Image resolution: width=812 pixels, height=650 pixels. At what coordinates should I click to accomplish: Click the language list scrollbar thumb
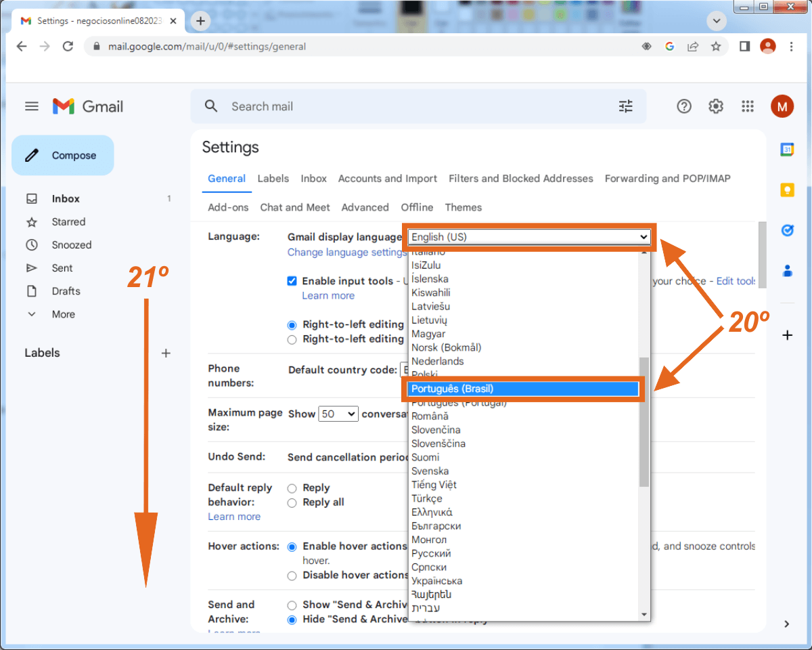point(644,422)
